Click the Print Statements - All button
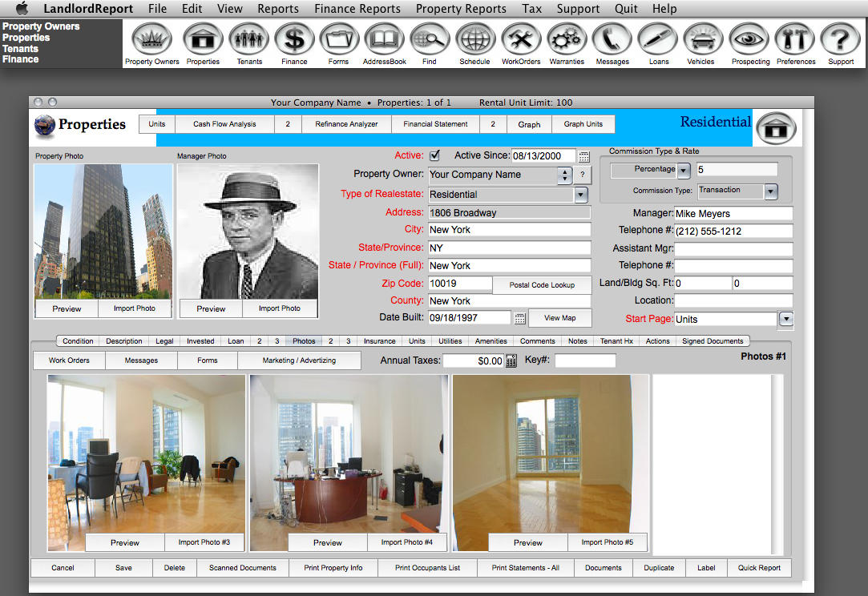Screen dimensions: 868x596 coord(525,568)
